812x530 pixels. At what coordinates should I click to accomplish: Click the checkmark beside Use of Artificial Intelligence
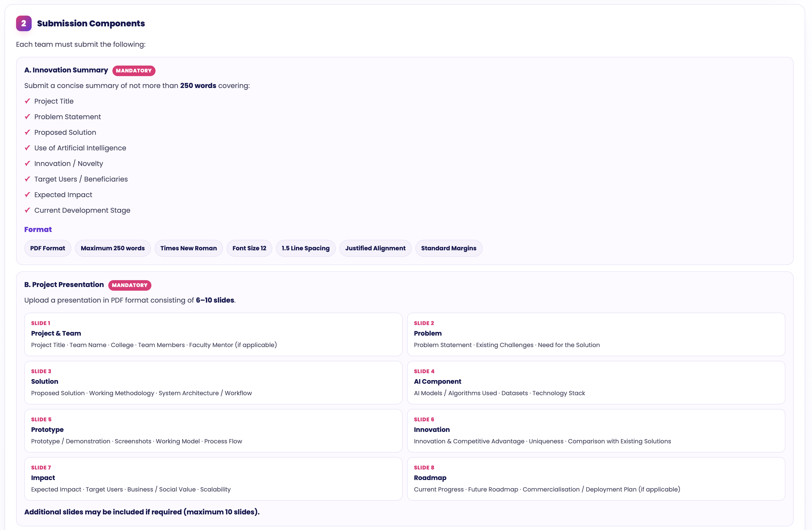coord(28,148)
